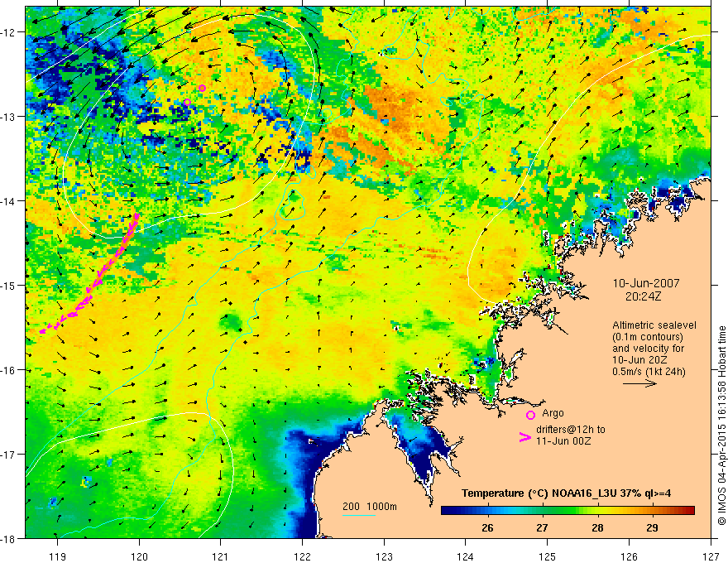Click the '0.5m/s (1kt 24h)' text

click(649, 372)
